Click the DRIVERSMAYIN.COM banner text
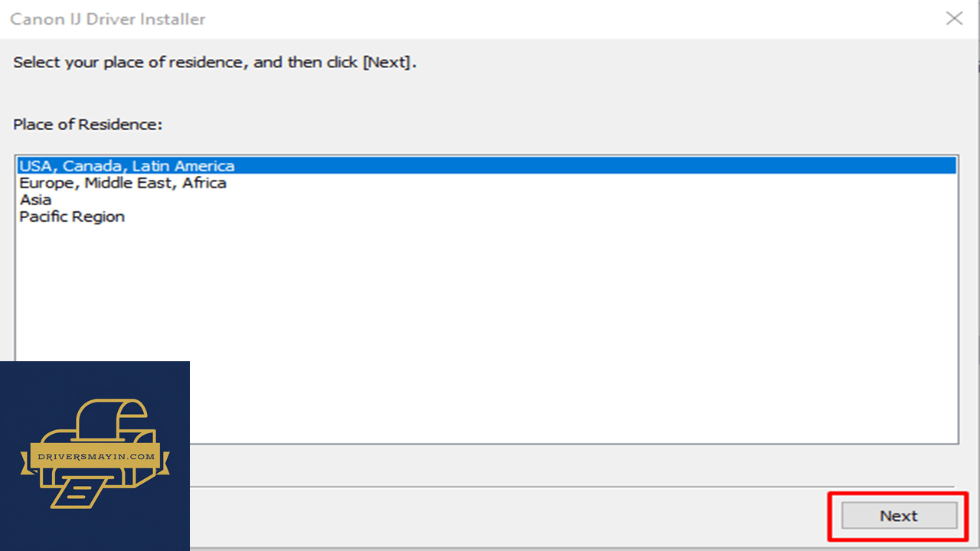Image resolution: width=980 pixels, height=551 pixels. pos(96,456)
